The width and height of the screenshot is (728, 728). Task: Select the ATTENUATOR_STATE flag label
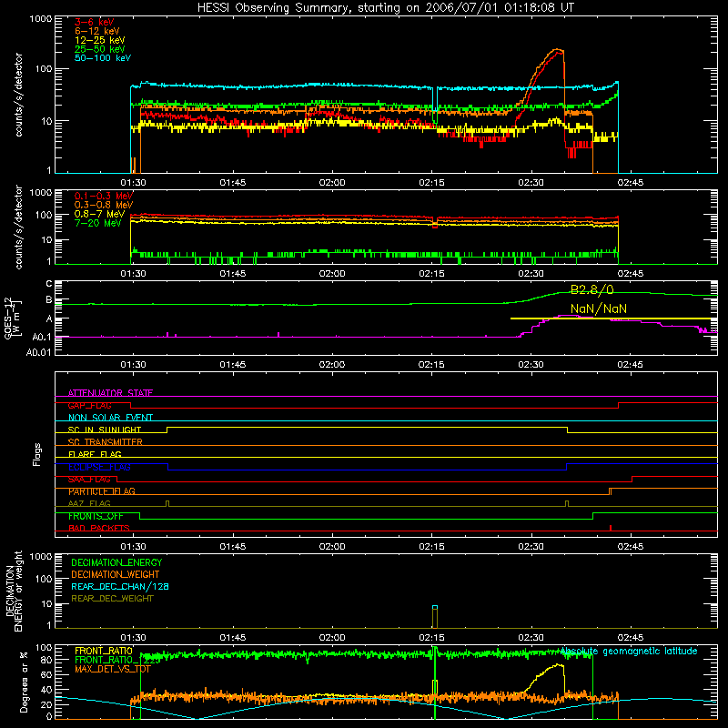coord(110,393)
